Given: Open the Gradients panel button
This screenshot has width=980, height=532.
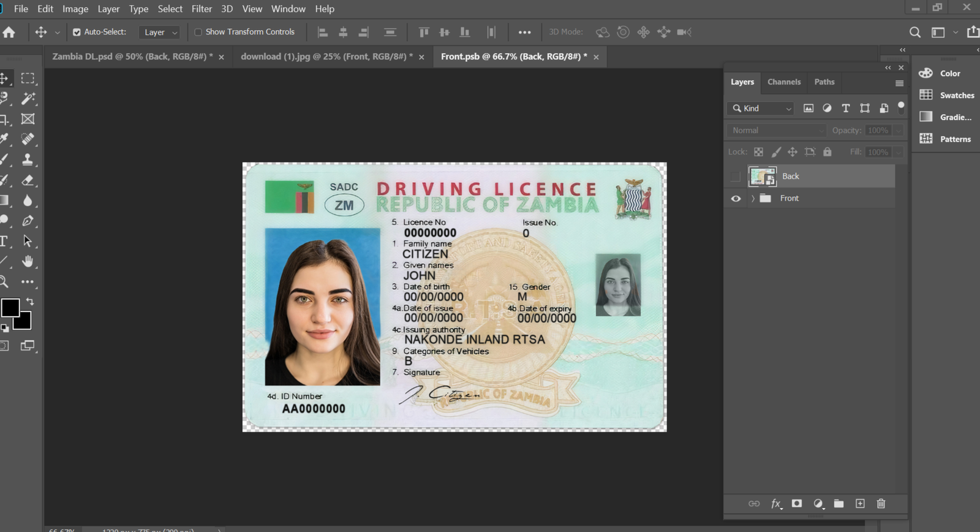Looking at the screenshot, I should click(x=946, y=117).
